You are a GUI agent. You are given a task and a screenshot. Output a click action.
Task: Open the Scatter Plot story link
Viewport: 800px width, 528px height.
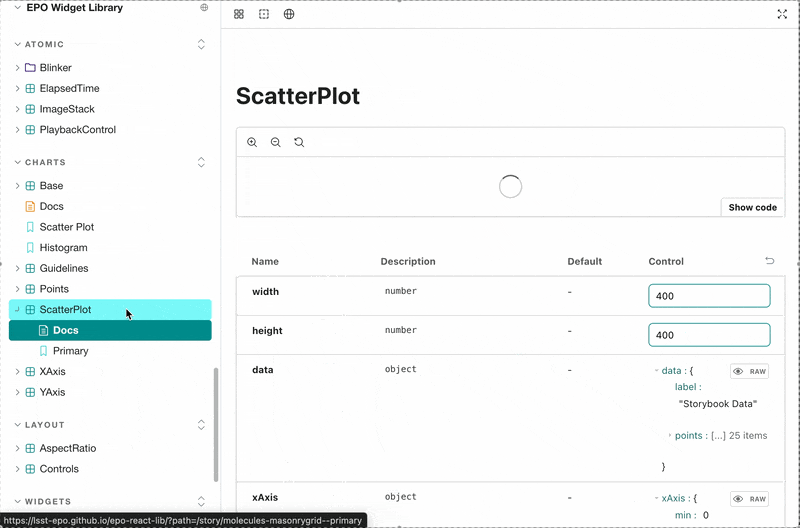click(x=66, y=227)
